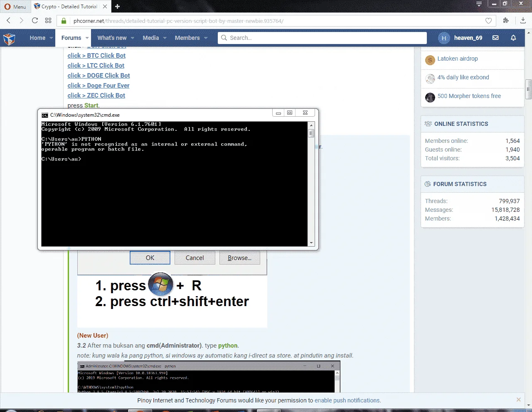Open the Latoken airdrop thread link

(458, 59)
